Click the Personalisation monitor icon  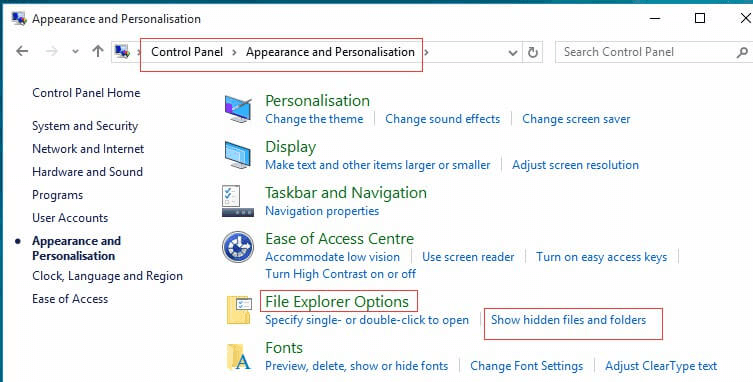click(238, 109)
